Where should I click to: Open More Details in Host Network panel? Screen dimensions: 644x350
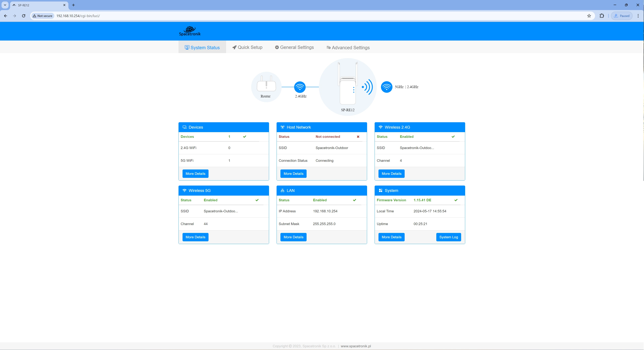(x=293, y=174)
